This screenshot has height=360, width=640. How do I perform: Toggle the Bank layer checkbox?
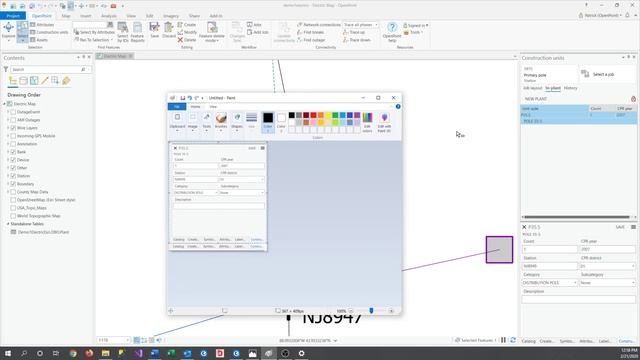pyautogui.click(x=13, y=152)
